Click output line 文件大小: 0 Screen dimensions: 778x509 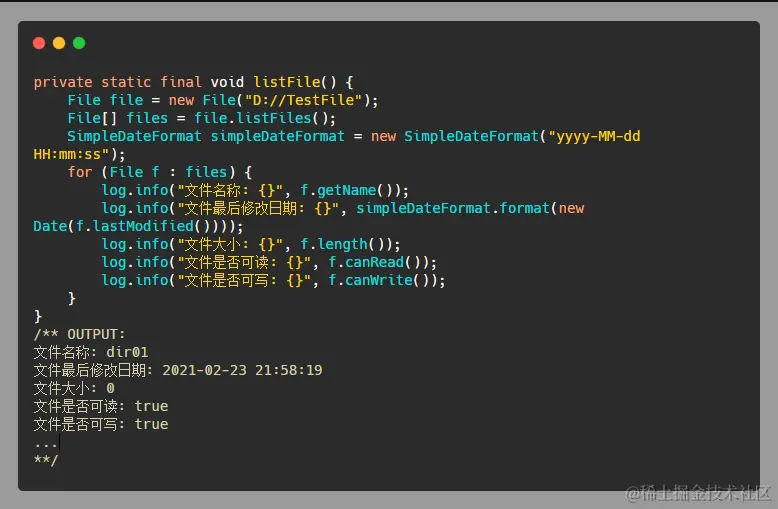(x=74, y=388)
